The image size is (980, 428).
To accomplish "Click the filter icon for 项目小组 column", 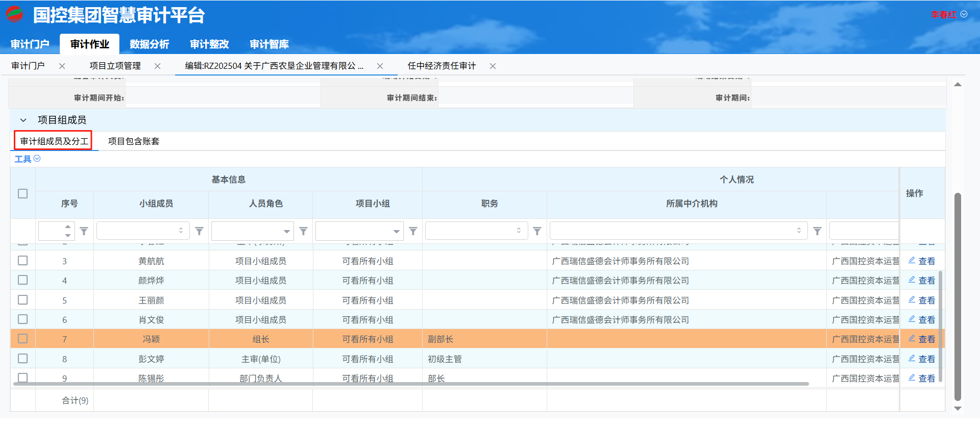I will coord(413,231).
